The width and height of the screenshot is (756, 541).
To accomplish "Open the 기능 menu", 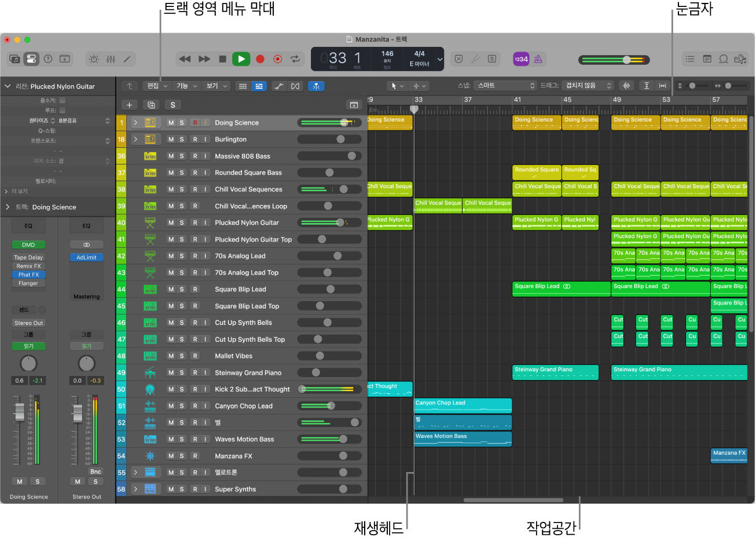I will tap(187, 86).
